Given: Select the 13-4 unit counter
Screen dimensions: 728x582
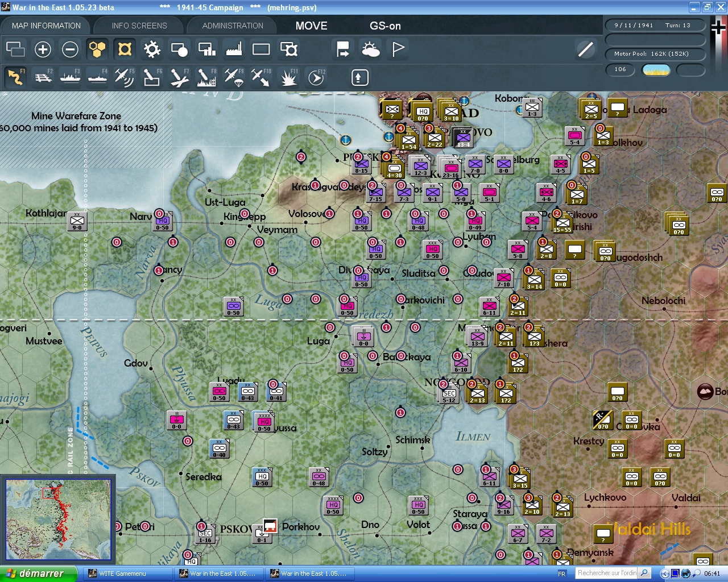Looking at the screenshot, I should pyautogui.click(x=463, y=138).
